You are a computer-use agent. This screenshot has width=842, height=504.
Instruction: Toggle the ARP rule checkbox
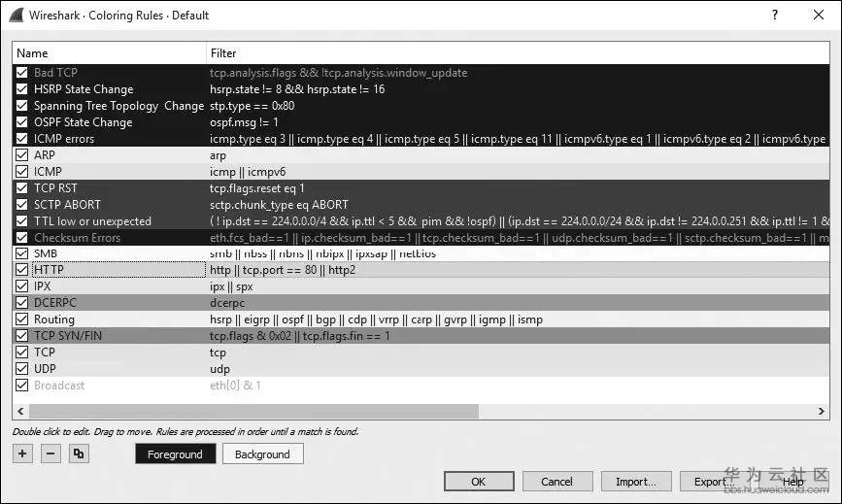click(x=22, y=155)
